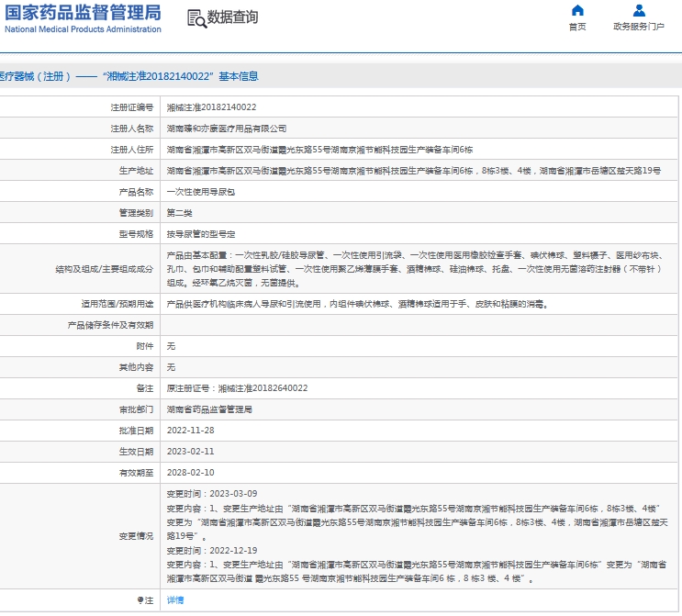
Task: Click the 审批部门 row label
Action: [136, 409]
